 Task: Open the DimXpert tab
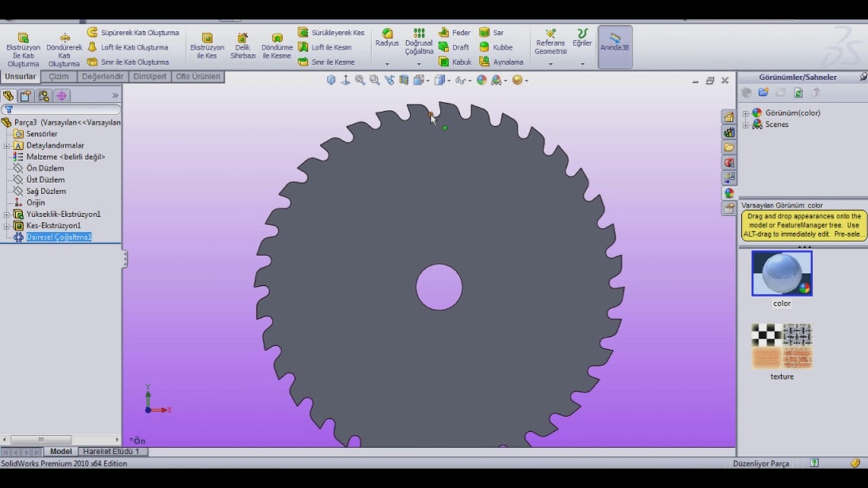point(150,77)
